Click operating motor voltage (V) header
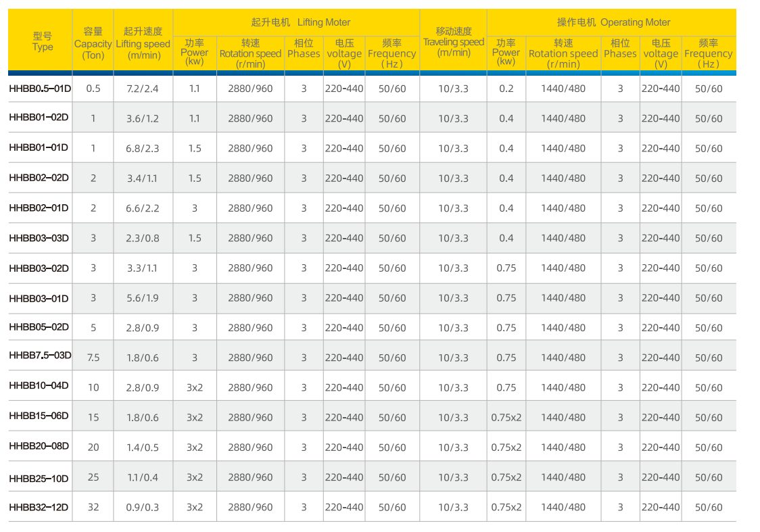760x532 pixels. pyautogui.click(x=661, y=54)
